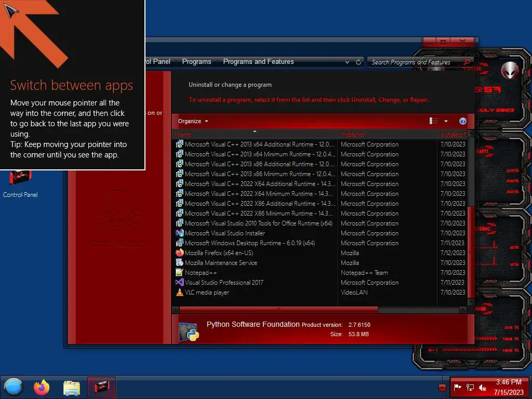Select Microsoft Visual C++ 2013 x86 Additional Runtime
The image size is (532, 399).
pyautogui.click(x=260, y=164)
